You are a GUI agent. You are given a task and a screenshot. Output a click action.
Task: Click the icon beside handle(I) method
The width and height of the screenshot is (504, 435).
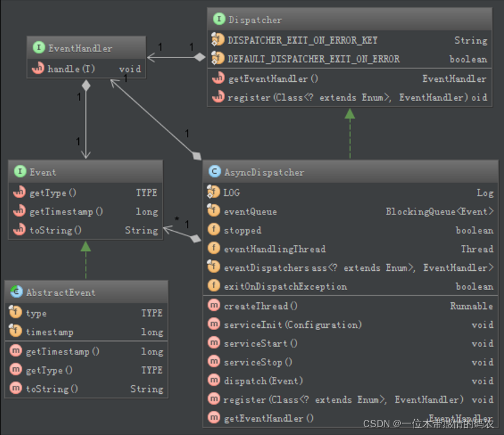click(x=38, y=68)
